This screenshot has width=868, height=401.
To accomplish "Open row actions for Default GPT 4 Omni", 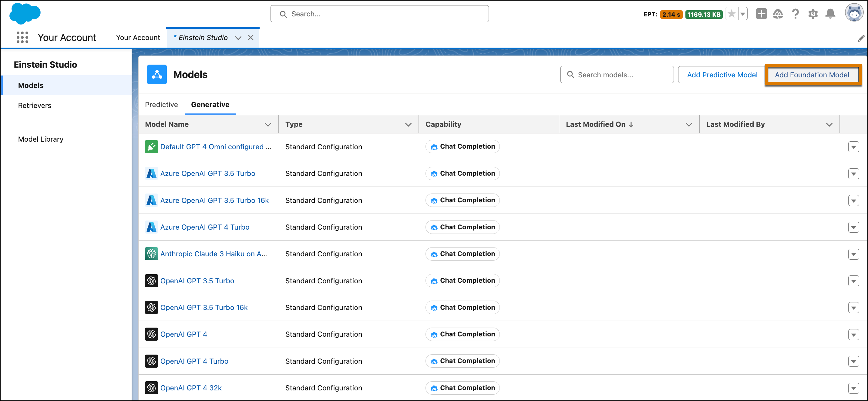I will [x=853, y=147].
